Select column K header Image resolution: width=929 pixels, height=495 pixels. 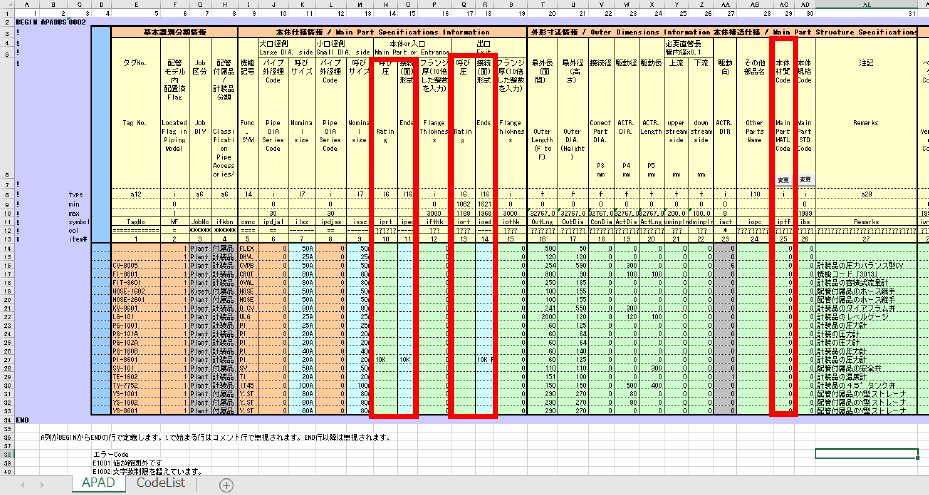(x=302, y=4)
